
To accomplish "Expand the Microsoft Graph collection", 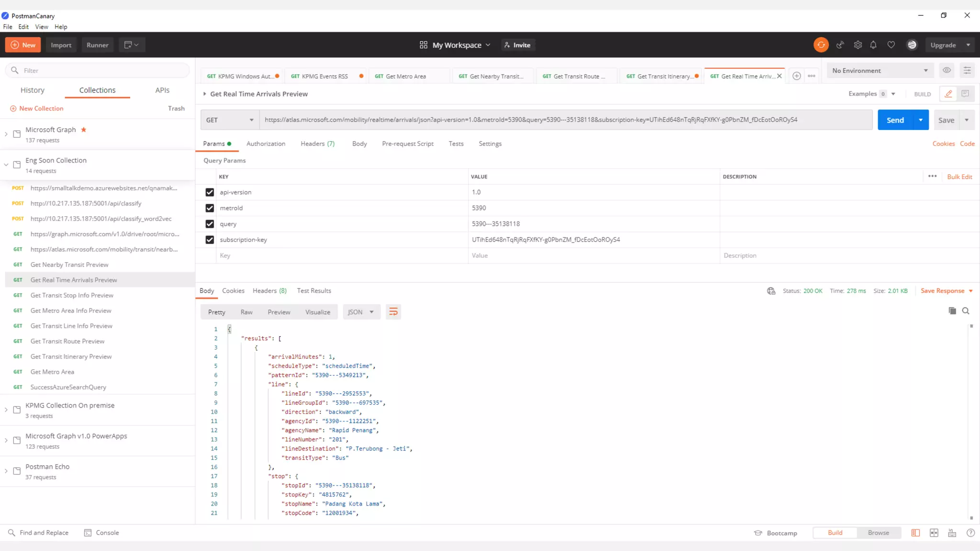I will pyautogui.click(x=6, y=134).
